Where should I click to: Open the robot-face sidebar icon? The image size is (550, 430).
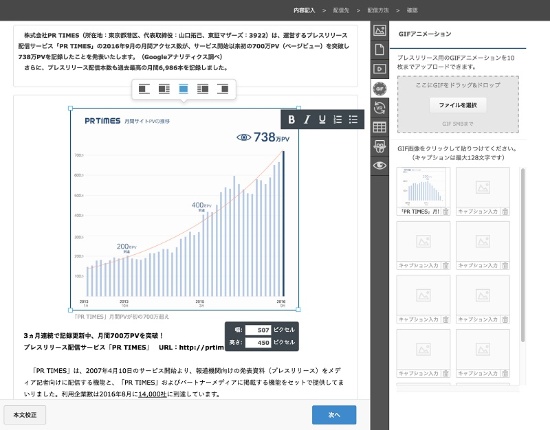coord(380,146)
